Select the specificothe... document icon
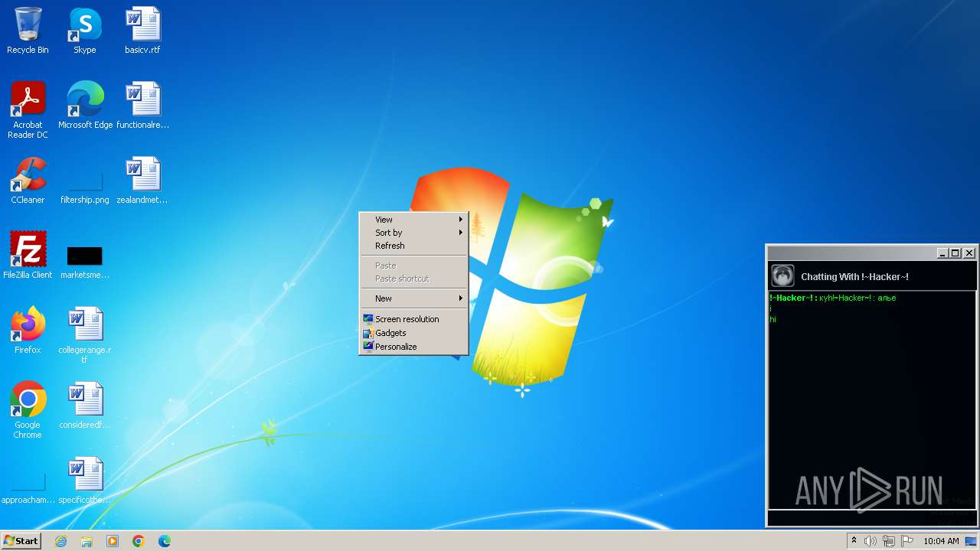The height and width of the screenshot is (551, 980). pyautogui.click(x=85, y=481)
